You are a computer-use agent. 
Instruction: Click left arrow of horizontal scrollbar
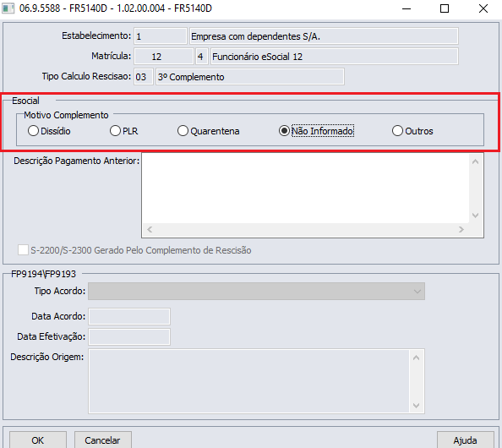click(150, 230)
